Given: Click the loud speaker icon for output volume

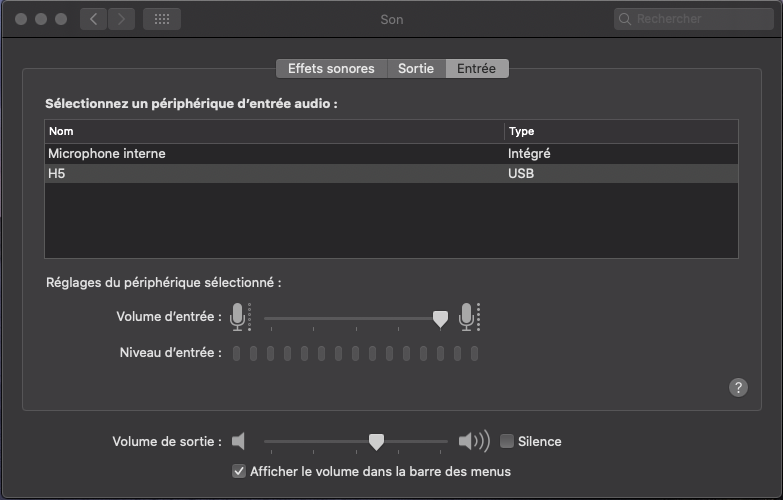Looking at the screenshot, I should (474, 441).
